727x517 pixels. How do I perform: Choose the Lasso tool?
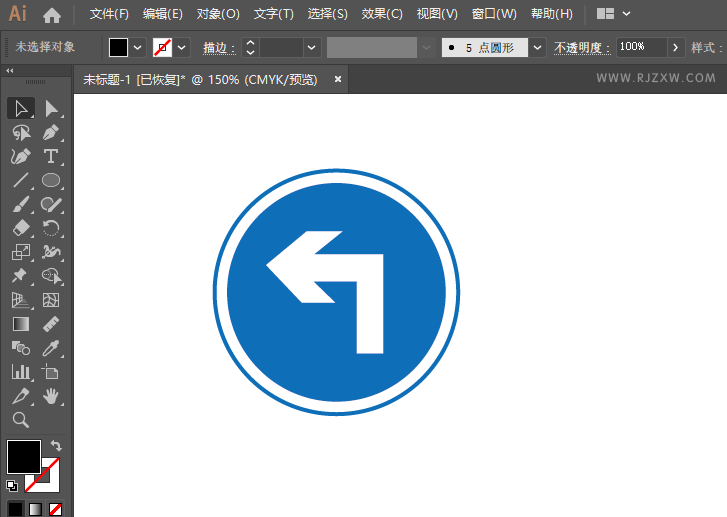[20, 133]
